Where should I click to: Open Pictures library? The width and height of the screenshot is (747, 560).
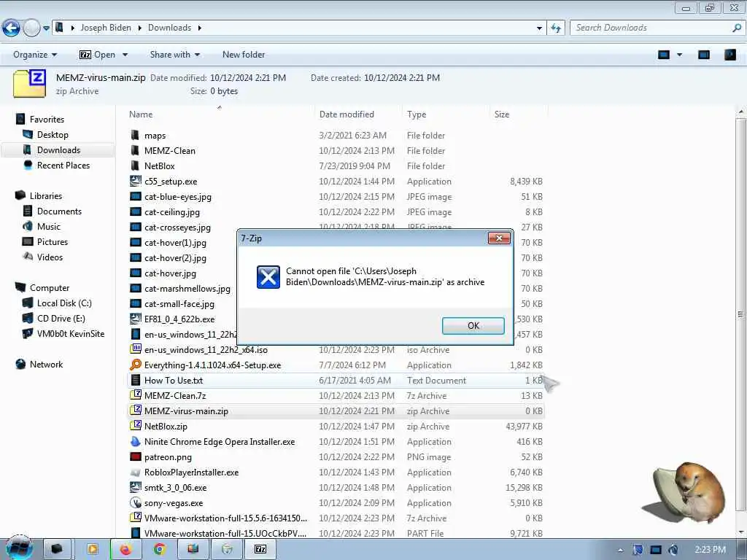[x=53, y=241]
